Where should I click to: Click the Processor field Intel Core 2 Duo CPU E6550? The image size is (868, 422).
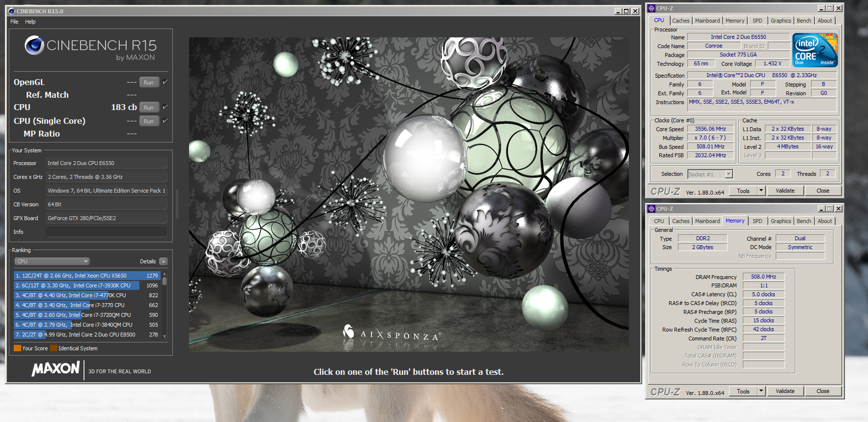click(x=107, y=163)
